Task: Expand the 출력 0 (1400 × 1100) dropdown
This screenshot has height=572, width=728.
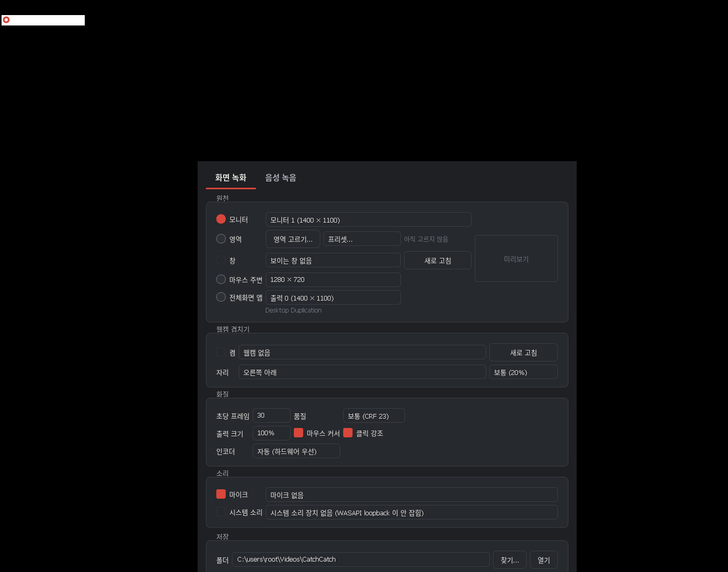Action: (333, 297)
